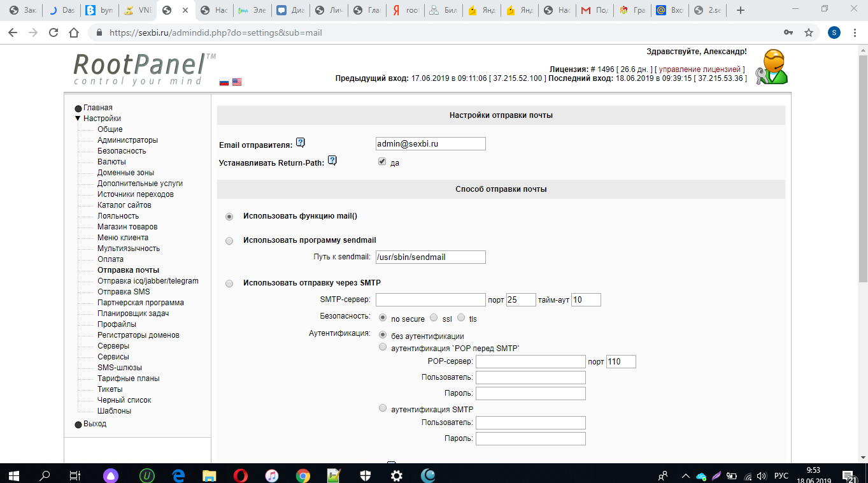Viewport: 868px width, 483px height.
Task: Click the 'управление лицензией' link
Action: (x=699, y=69)
